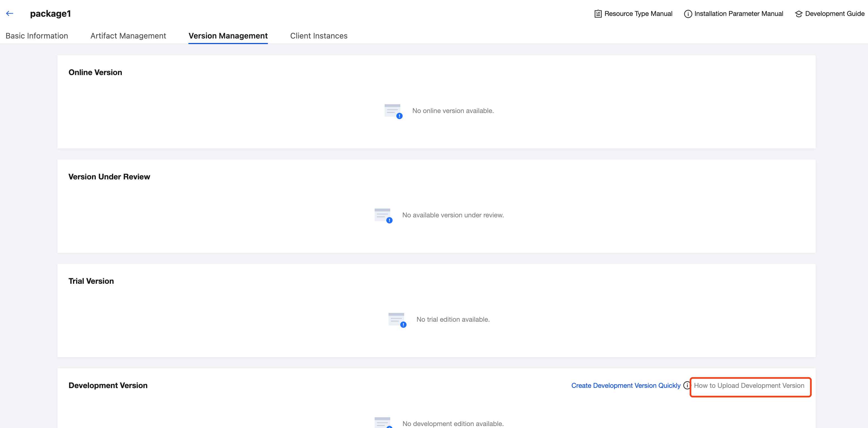
Task: Select the Version Management tab
Action: click(228, 36)
